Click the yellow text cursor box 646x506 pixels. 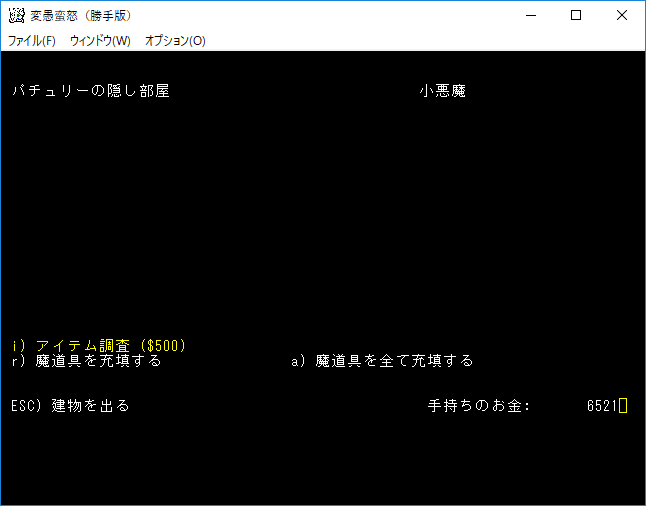(623, 406)
